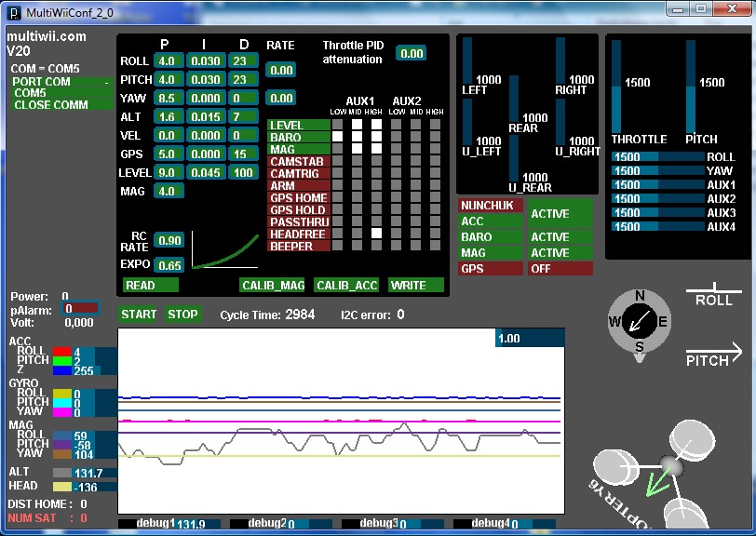Click the PORT COM list header
This screenshot has width=756, height=536.
coord(62,82)
